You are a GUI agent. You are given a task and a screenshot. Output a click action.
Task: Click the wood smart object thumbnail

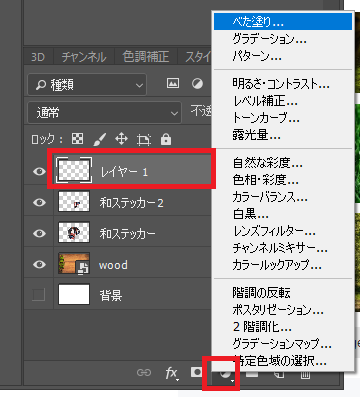pyautogui.click(x=74, y=263)
